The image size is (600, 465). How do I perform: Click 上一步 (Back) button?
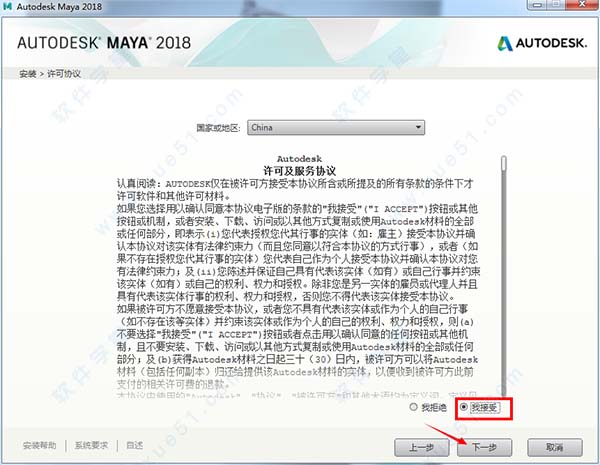(x=422, y=447)
